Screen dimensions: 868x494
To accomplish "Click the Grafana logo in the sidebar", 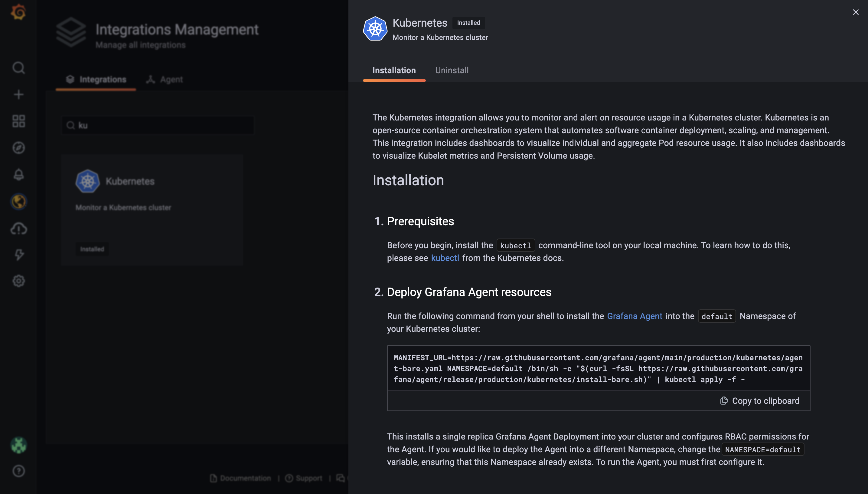I will (x=18, y=12).
